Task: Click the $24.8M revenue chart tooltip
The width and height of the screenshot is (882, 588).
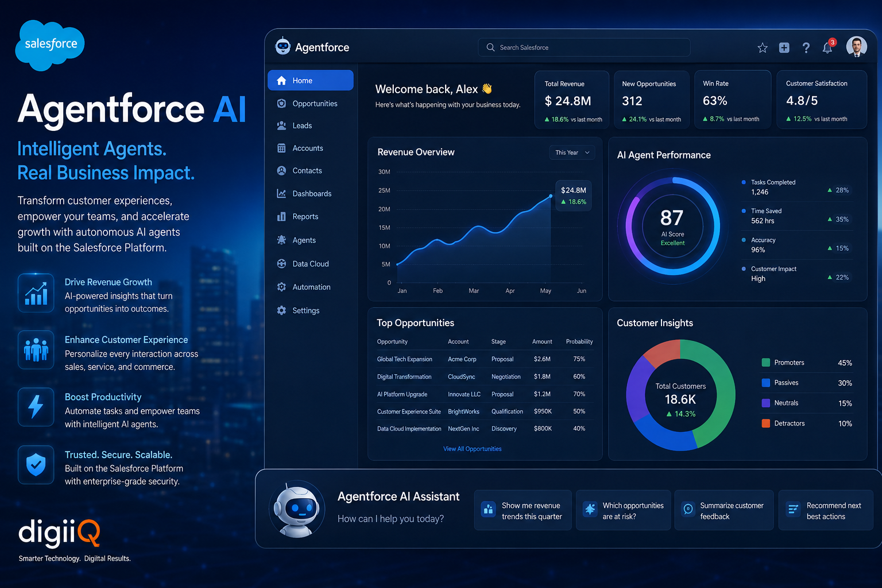Action: [x=573, y=195]
